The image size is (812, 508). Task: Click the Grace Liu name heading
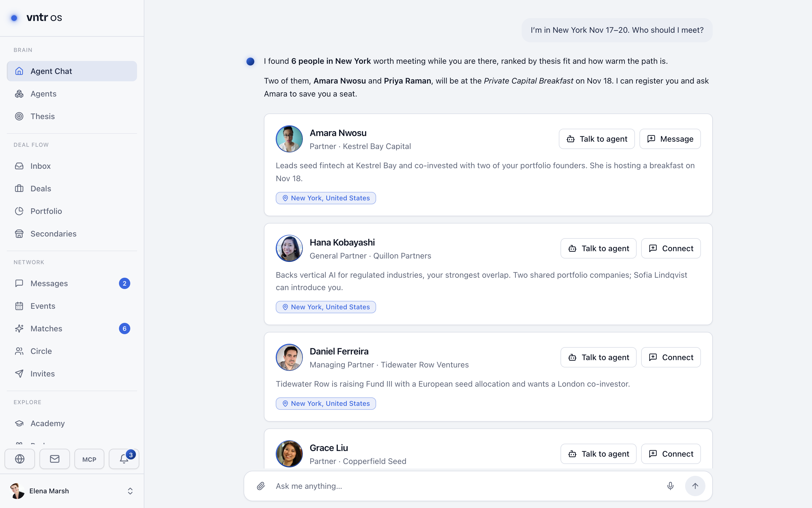pos(328,448)
